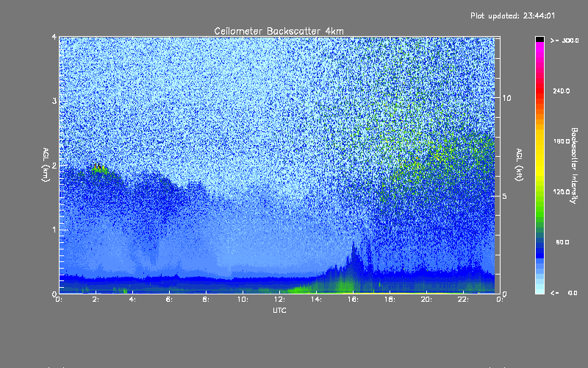Click the "<= 0.0" colorbar minimum label
Image resolution: width=588 pixels, height=368 pixels.
click(x=564, y=293)
